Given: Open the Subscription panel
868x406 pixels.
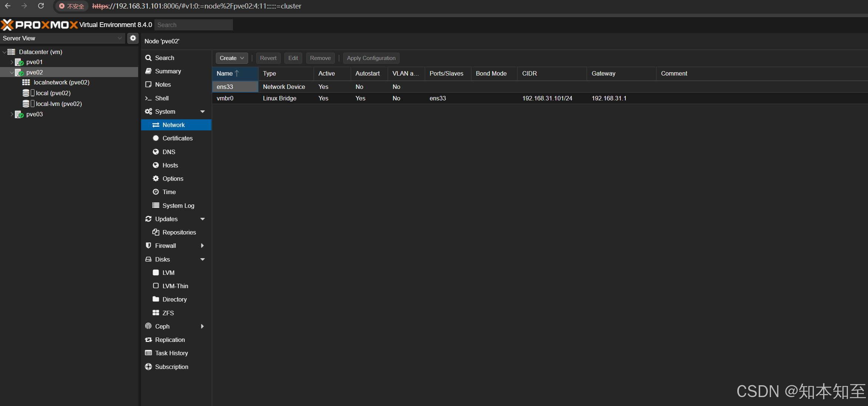Looking at the screenshot, I should [x=171, y=366].
